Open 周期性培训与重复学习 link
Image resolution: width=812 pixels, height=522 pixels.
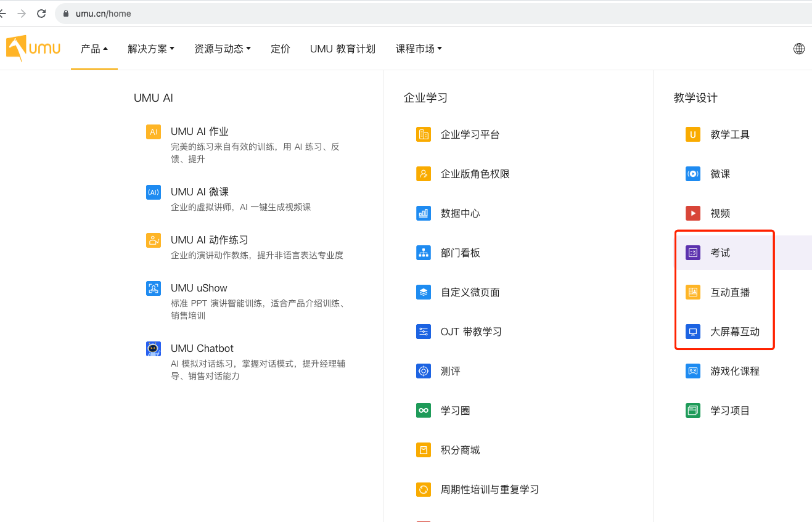[490, 489]
